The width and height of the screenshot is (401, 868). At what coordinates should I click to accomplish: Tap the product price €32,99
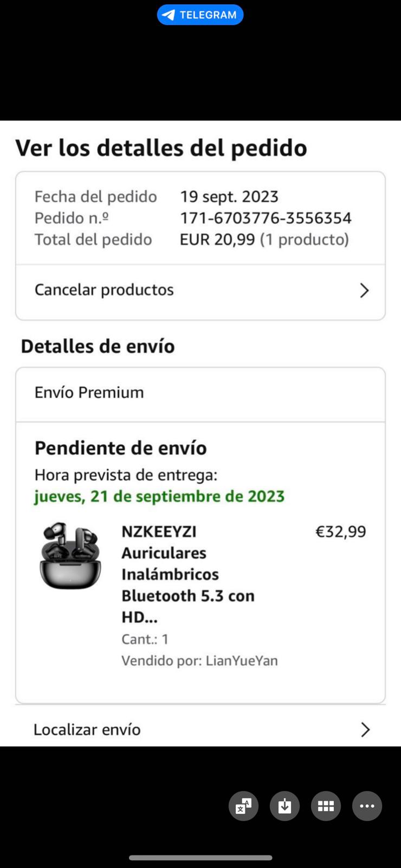point(341,532)
